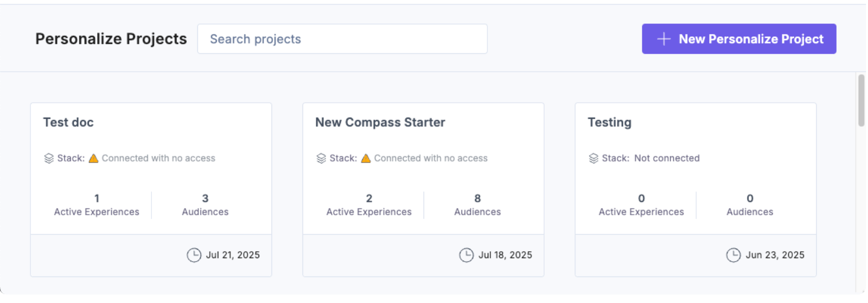868x303 pixels.
Task: Click the 0 Audiences count on Testing
Action: click(x=749, y=204)
